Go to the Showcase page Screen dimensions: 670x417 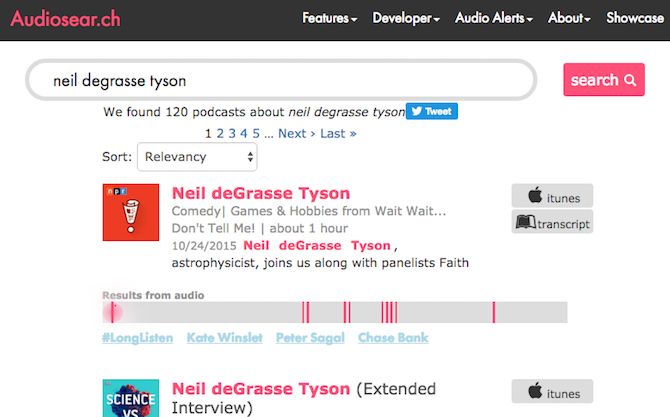[x=635, y=18]
